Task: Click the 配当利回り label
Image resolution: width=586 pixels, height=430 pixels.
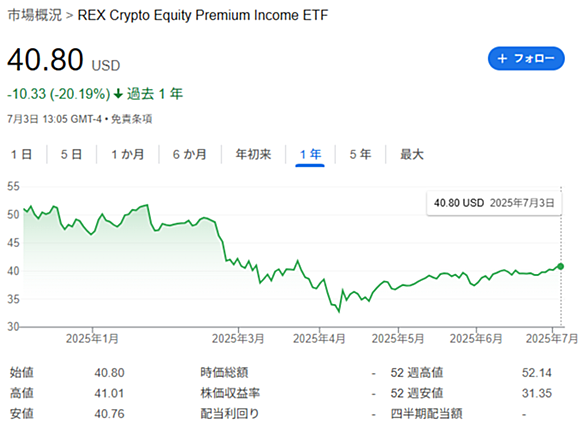Action: (229, 414)
